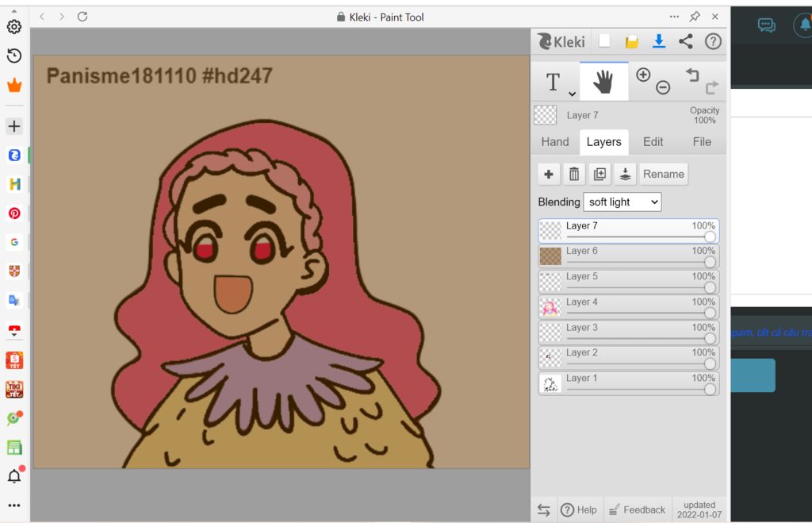This screenshot has width=812, height=523.
Task: Open the Google Translate sidebar shortcut
Action: [14, 300]
